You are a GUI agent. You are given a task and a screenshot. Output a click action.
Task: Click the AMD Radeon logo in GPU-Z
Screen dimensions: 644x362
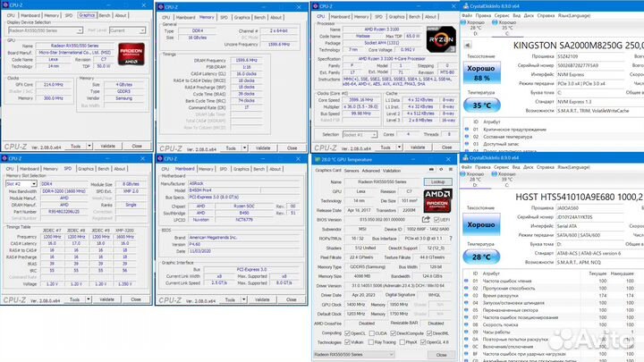click(437, 201)
